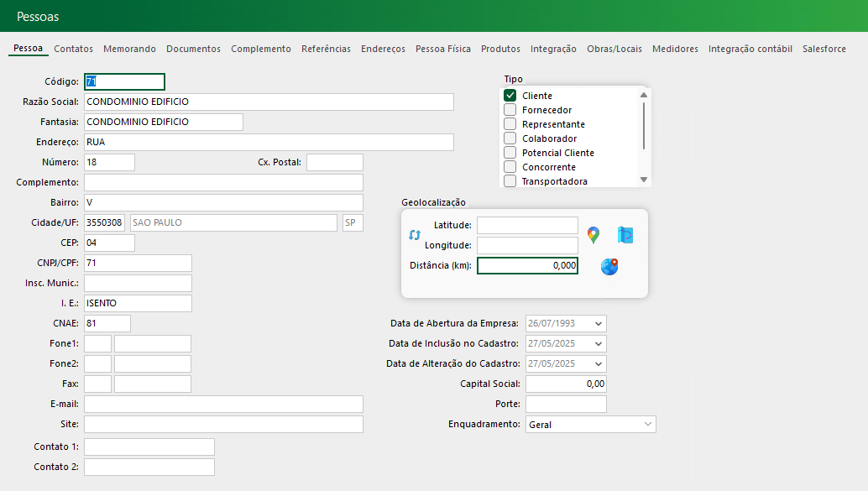Open the Referências tab
The width and height of the screenshot is (868, 491).
point(326,49)
